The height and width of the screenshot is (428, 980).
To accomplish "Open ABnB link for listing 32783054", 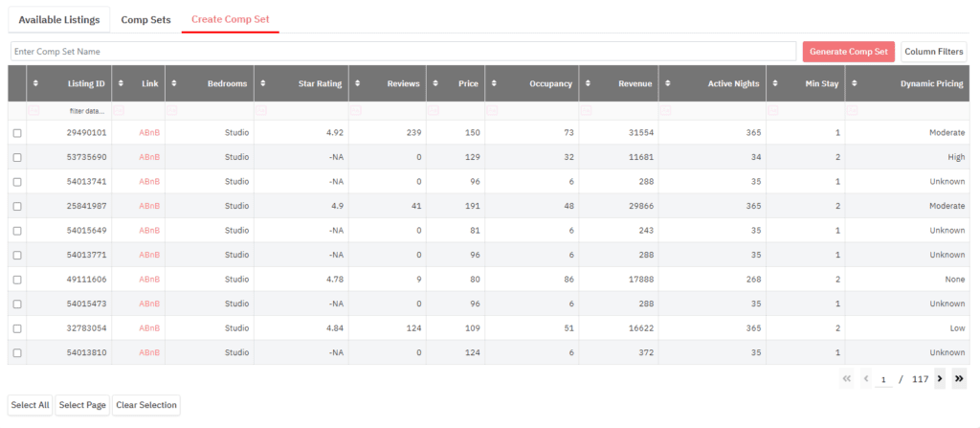I will click(x=149, y=328).
